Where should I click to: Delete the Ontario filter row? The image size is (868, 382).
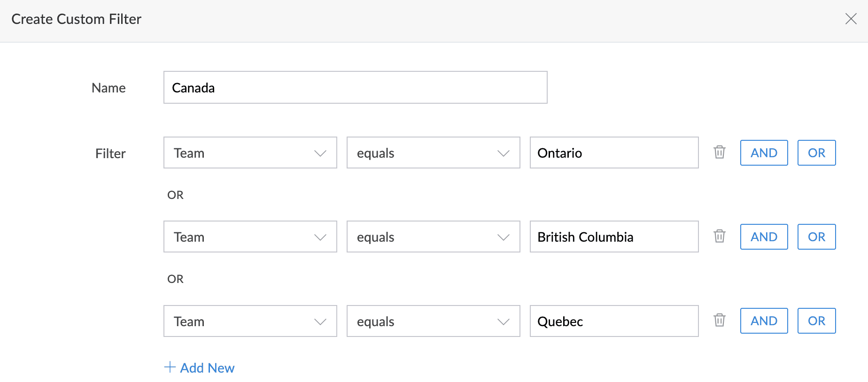(719, 153)
